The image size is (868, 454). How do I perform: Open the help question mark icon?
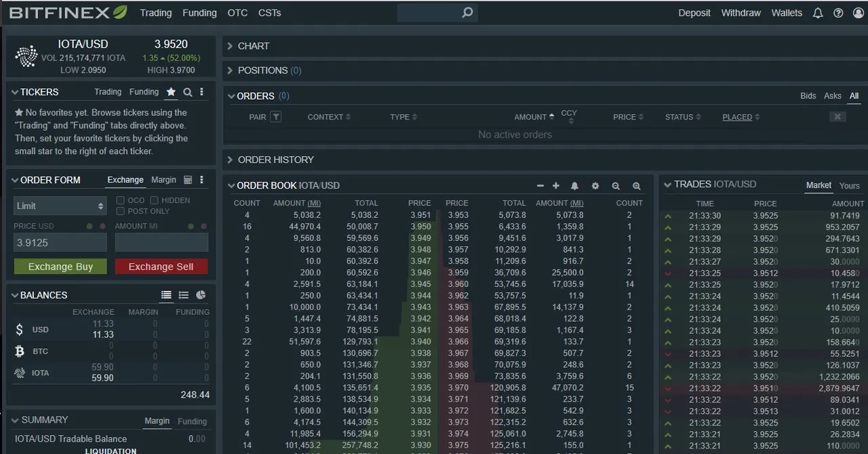[x=838, y=13]
